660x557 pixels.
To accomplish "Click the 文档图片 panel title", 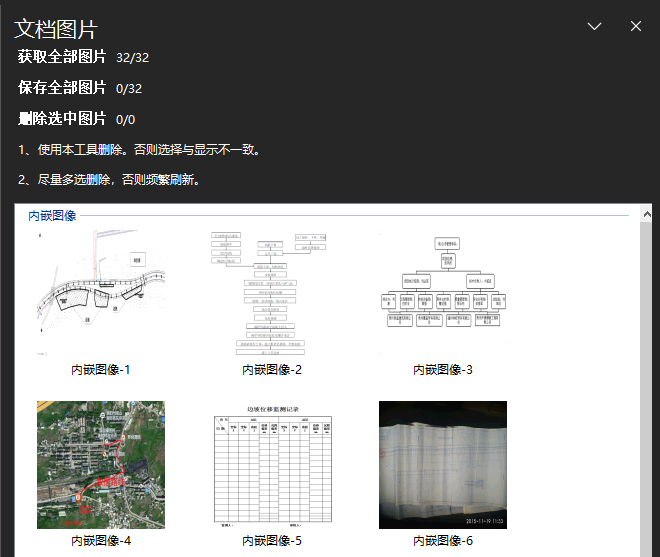I will pyautogui.click(x=56, y=29).
